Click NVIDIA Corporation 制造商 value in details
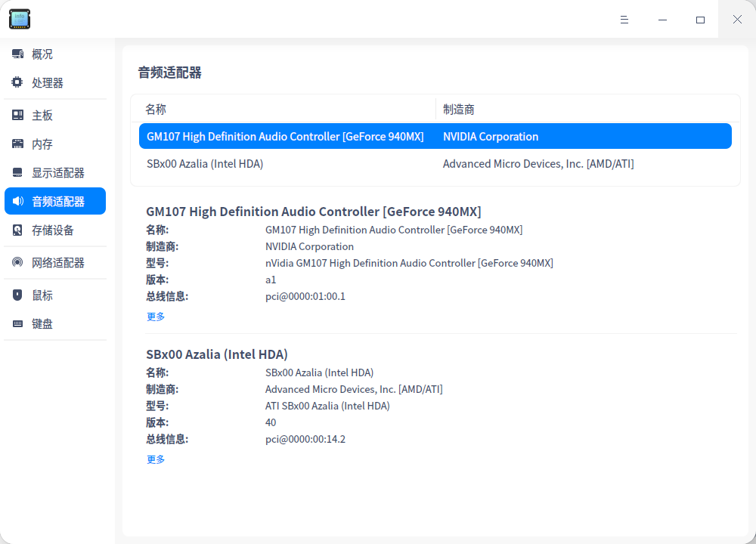This screenshot has width=756, height=544. click(x=309, y=246)
